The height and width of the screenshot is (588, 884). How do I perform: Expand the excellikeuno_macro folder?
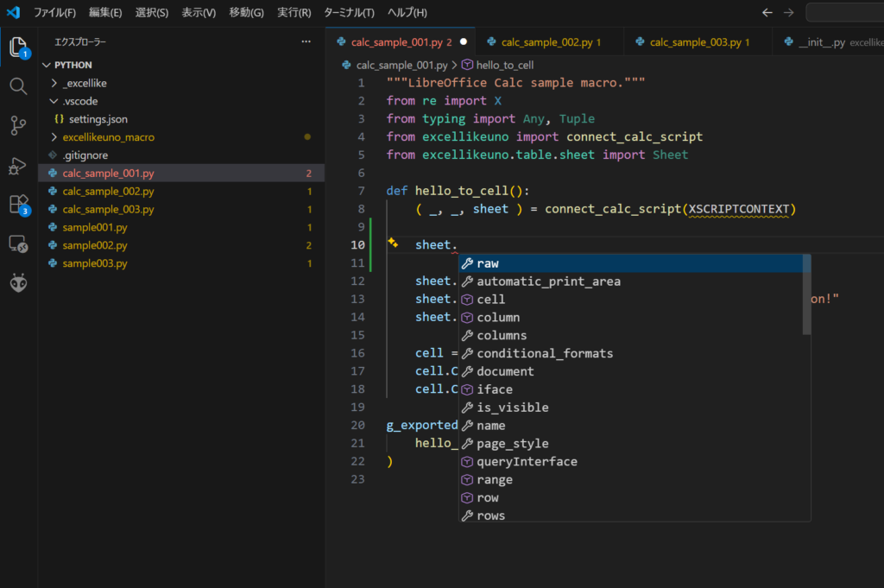108,137
